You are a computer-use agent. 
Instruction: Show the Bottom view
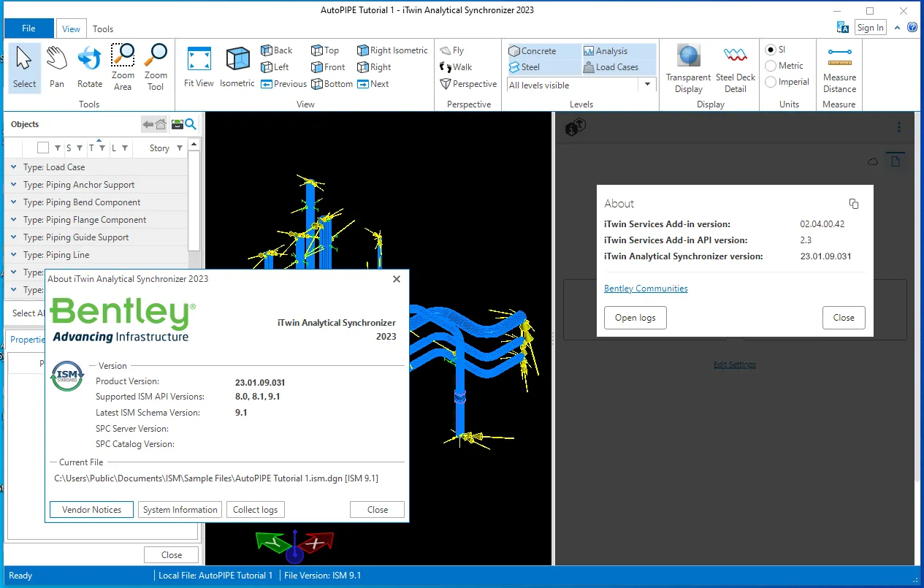point(332,84)
